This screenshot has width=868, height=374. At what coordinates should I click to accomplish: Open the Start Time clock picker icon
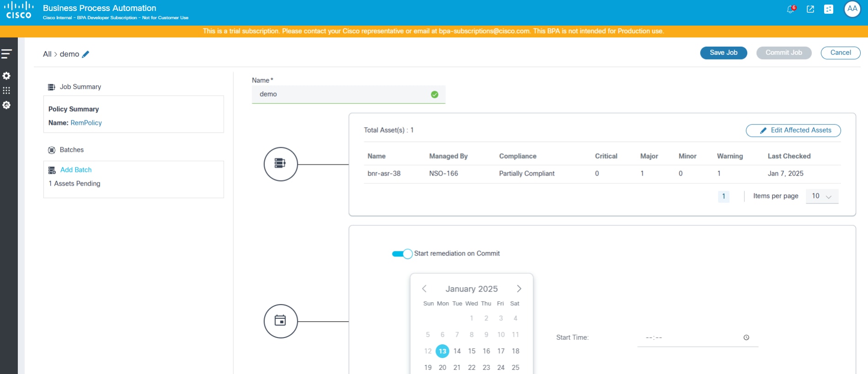[x=746, y=337]
